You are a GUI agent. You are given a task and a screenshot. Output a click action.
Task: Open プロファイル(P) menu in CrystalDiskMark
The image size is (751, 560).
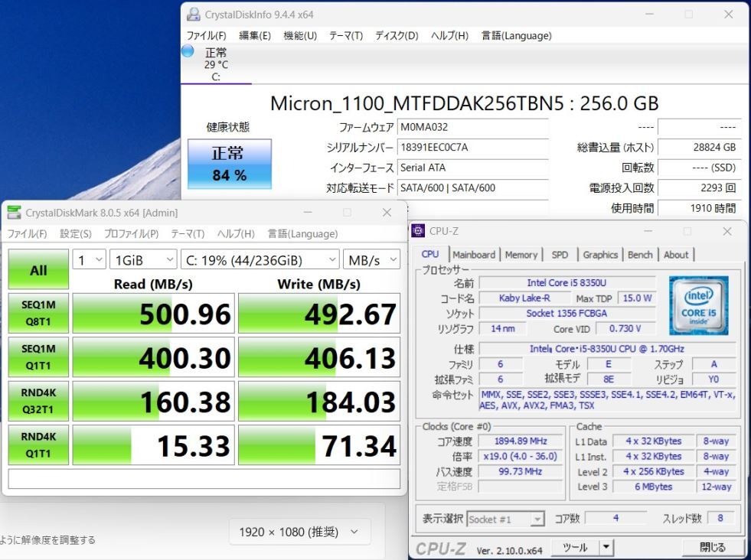pos(131,233)
